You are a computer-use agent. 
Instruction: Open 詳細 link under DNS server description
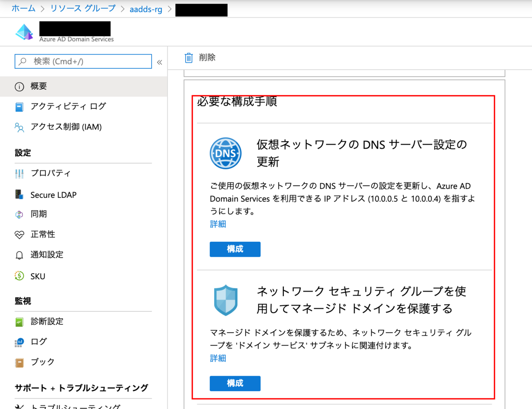(218, 224)
